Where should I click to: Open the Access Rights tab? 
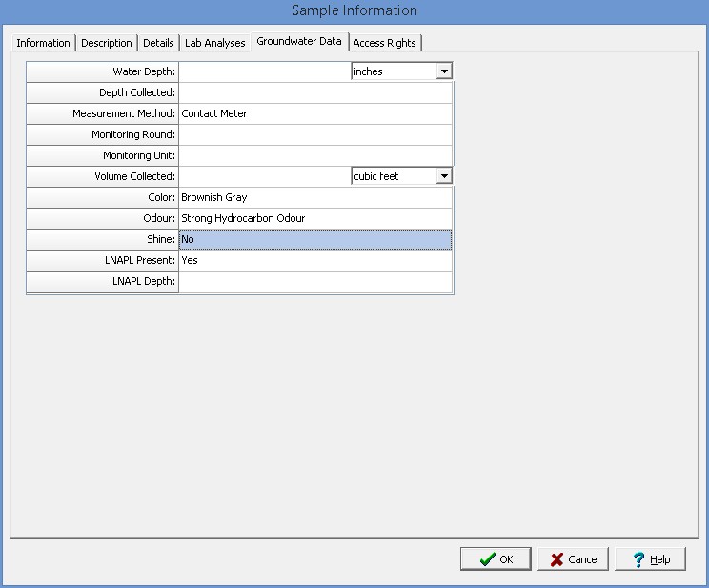pyautogui.click(x=384, y=43)
